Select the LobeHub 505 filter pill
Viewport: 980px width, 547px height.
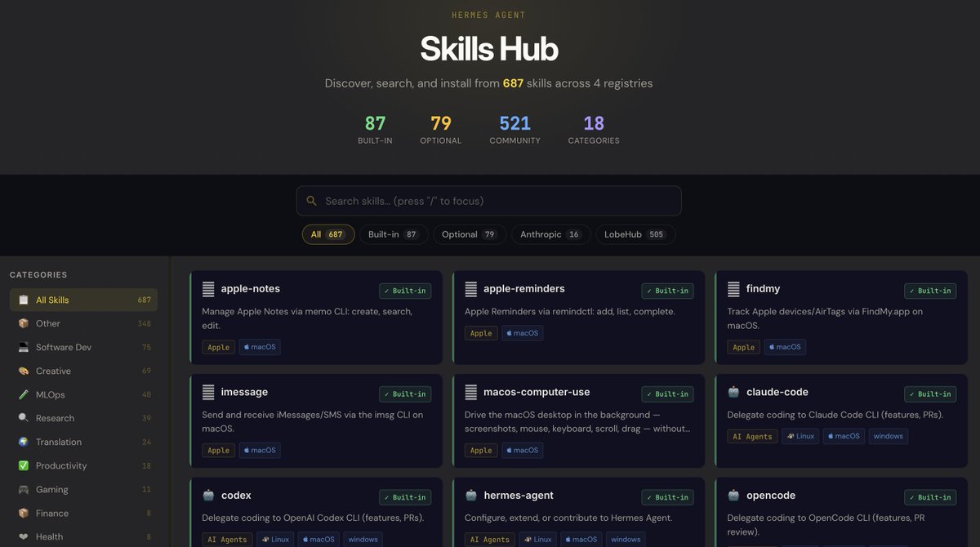pyautogui.click(x=635, y=234)
